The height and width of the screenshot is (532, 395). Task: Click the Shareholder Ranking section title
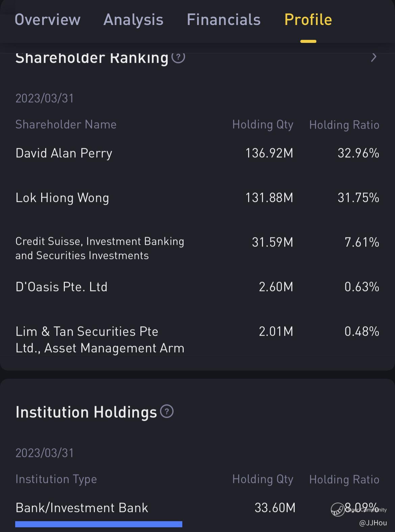pyautogui.click(x=92, y=58)
